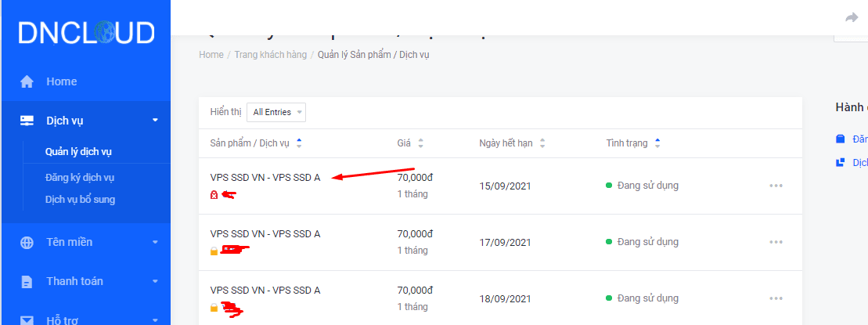Open three-dots menu for service expiring 15/09/2021
Viewport: 868px width, 325px height.
pyautogui.click(x=776, y=186)
